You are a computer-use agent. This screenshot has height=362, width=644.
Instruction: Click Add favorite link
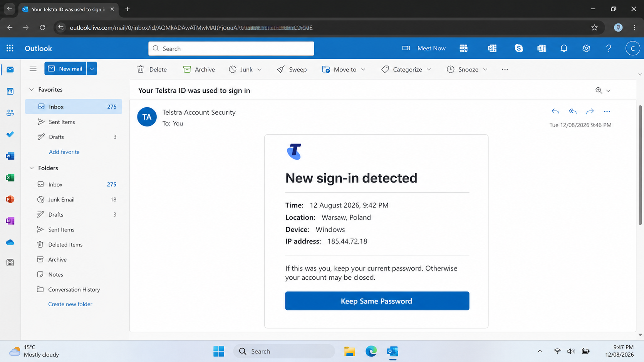(64, 152)
